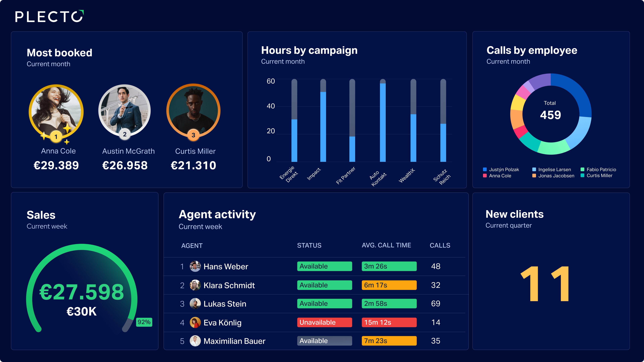Click Maximilian Bauer's avatar icon
644x362 pixels.
click(195, 341)
